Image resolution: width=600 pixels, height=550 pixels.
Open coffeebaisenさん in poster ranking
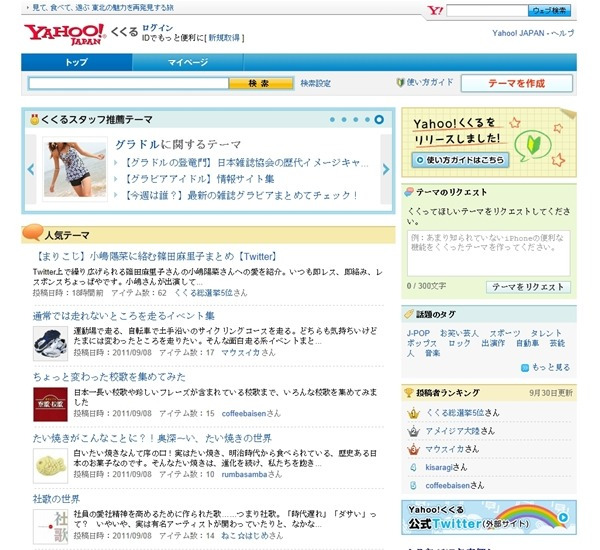tap(455, 485)
